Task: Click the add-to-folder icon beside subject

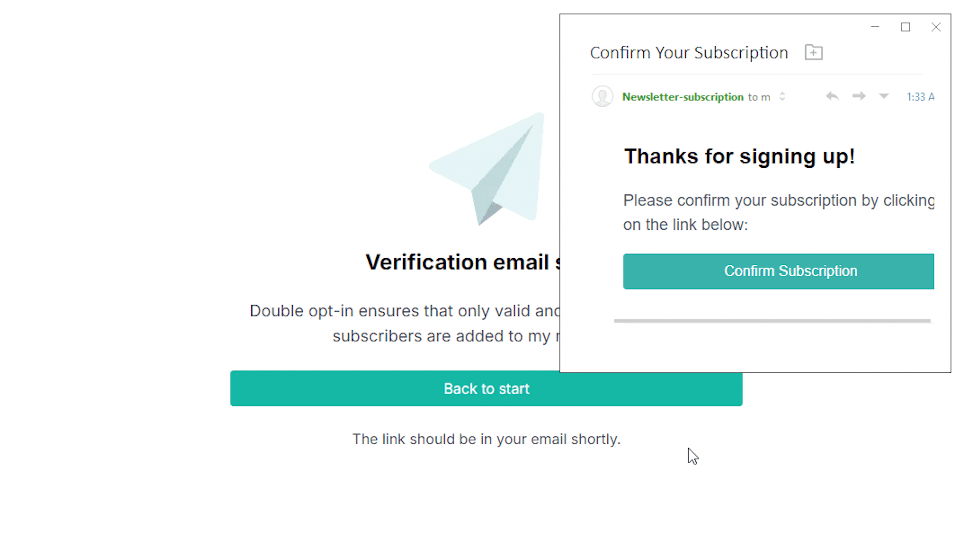Action: [813, 52]
